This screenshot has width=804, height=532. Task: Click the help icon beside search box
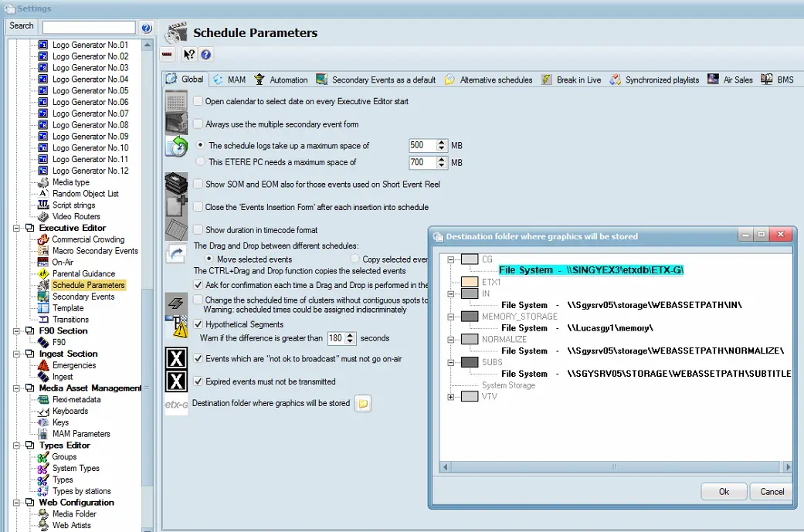tap(147, 27)
